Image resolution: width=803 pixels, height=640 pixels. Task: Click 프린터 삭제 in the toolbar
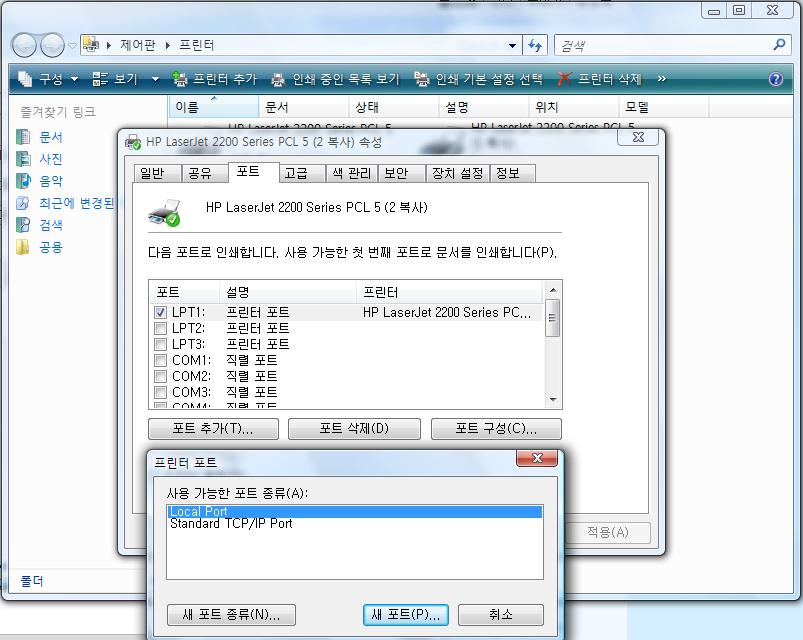pos(599,79)
